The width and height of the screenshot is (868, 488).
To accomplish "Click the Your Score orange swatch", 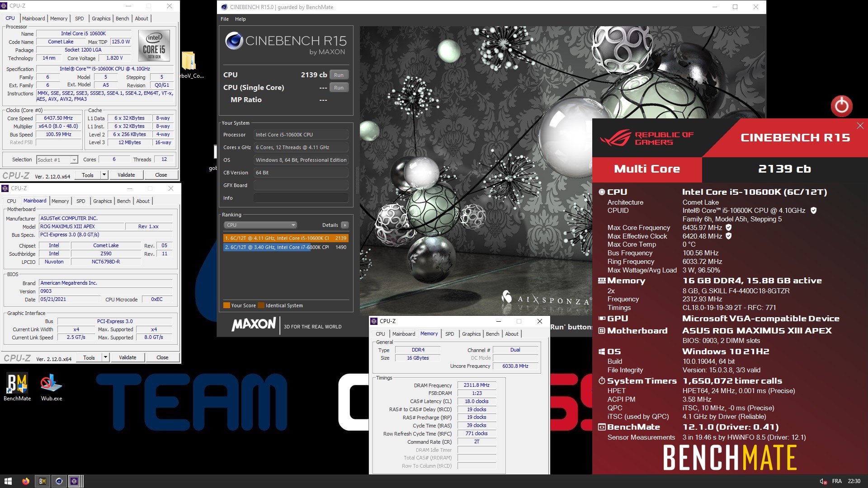I will point(226,305).
